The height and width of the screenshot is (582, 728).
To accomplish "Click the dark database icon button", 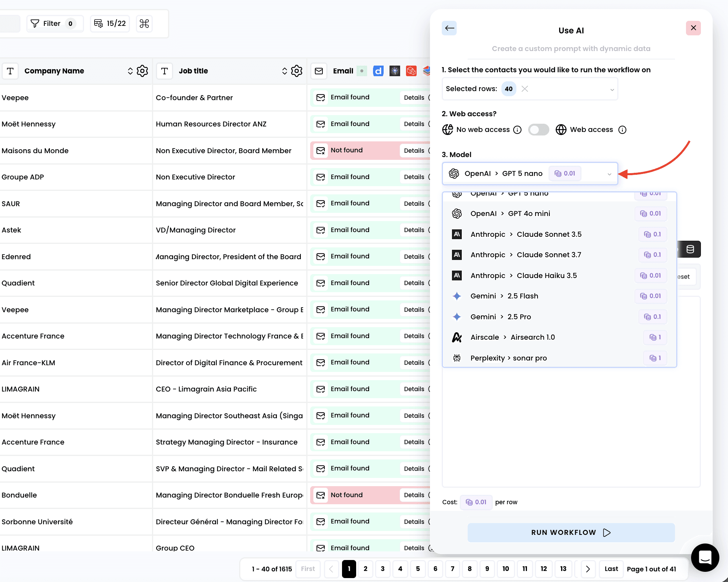I will (x=690, y=249).
